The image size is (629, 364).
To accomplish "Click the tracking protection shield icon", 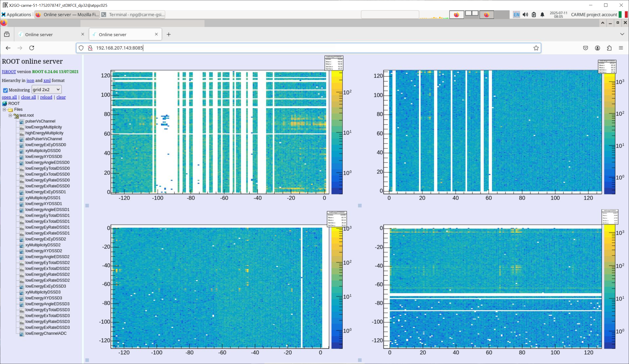I will click(x=81, y=48).
